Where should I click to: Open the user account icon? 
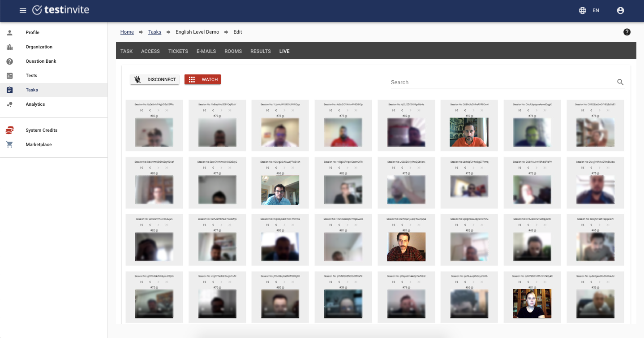click(620, 10)
